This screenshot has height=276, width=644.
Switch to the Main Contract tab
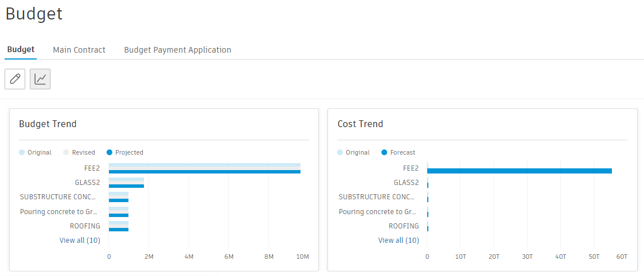(x=79, y=50)
